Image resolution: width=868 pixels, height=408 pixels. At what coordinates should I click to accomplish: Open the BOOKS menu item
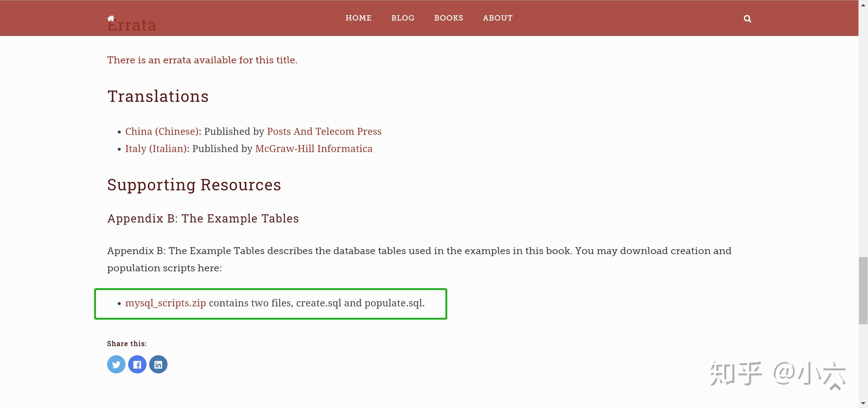pos(448,18)
